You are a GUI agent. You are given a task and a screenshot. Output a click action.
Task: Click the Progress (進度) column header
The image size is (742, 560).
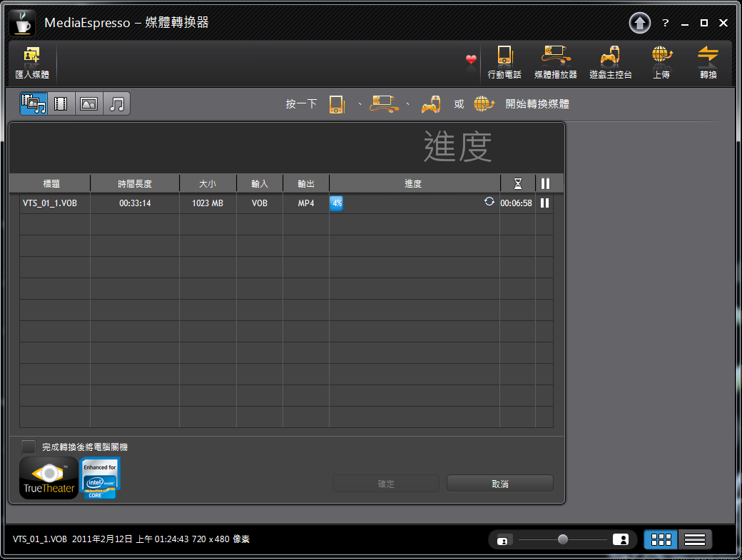click(x=413, y=183)
